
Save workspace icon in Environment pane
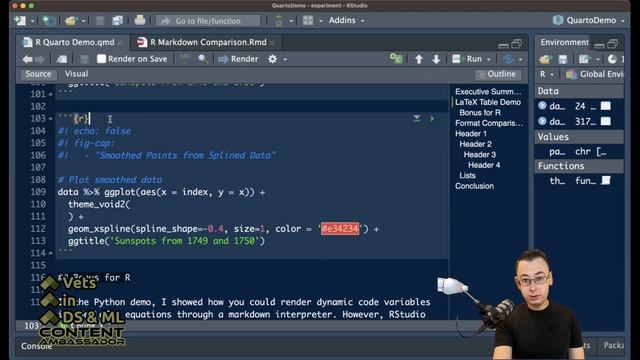563,59
